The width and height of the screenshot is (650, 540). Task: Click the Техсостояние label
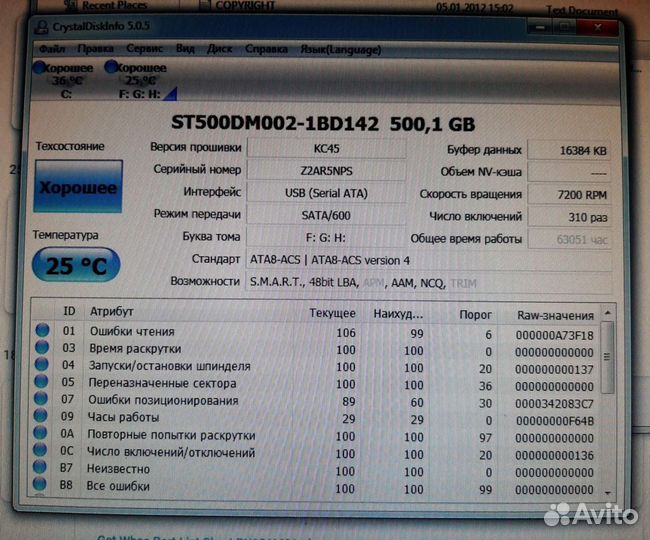(70, 146)
